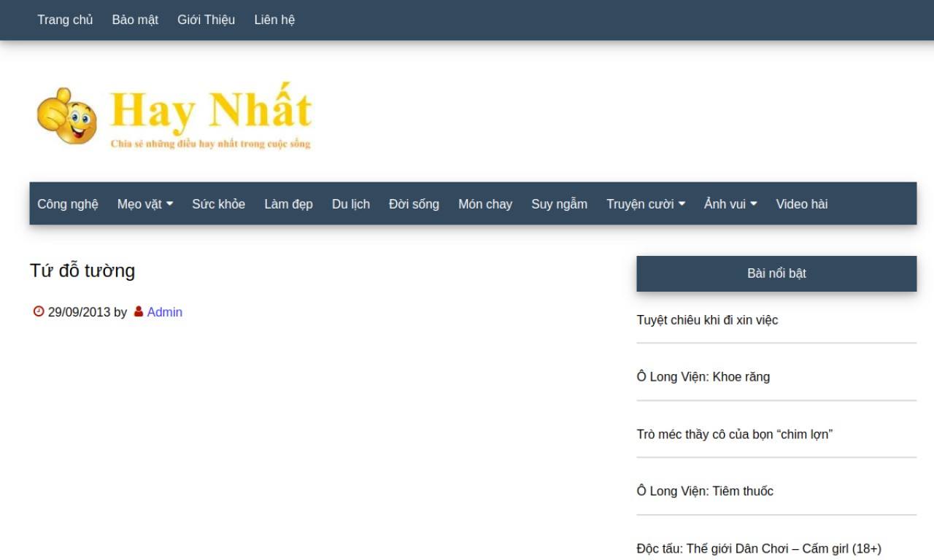The height and width of the screenshot is (560, 934).
Task: Open the Bảo mật top menu item
Action: click(x=135, y=20)
